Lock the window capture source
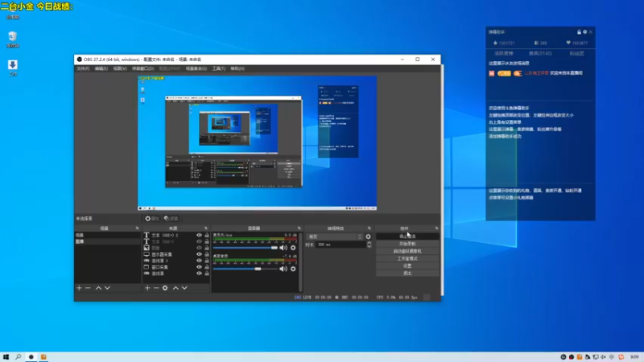Image resolution: width=644 pixels, height=362 pixels. click(x=207, y=267)
